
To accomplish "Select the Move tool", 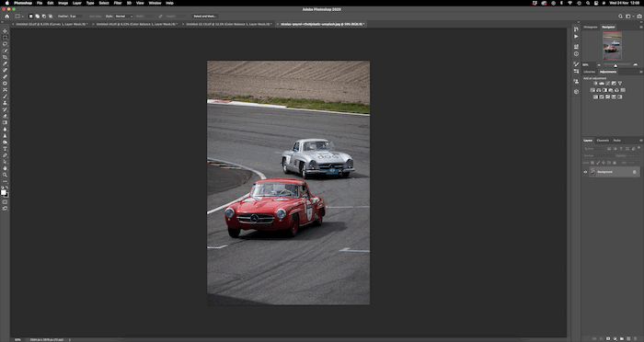I will [x=5, y=31].
